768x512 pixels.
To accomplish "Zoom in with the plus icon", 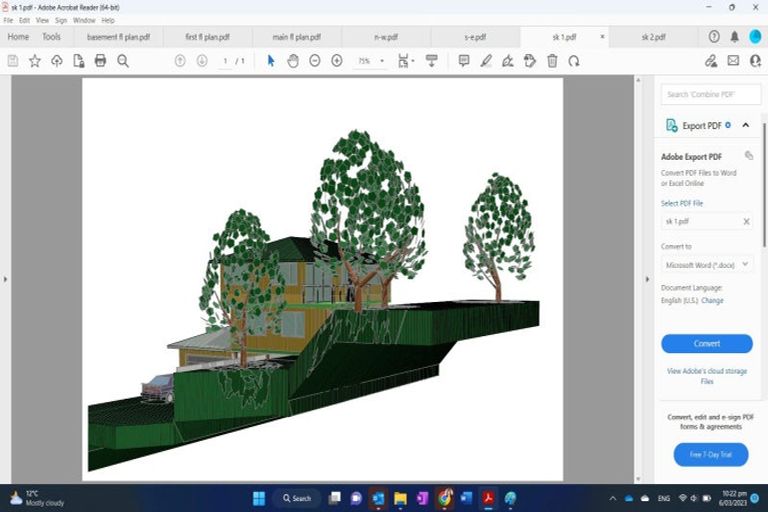I will (x=337, y=61).
